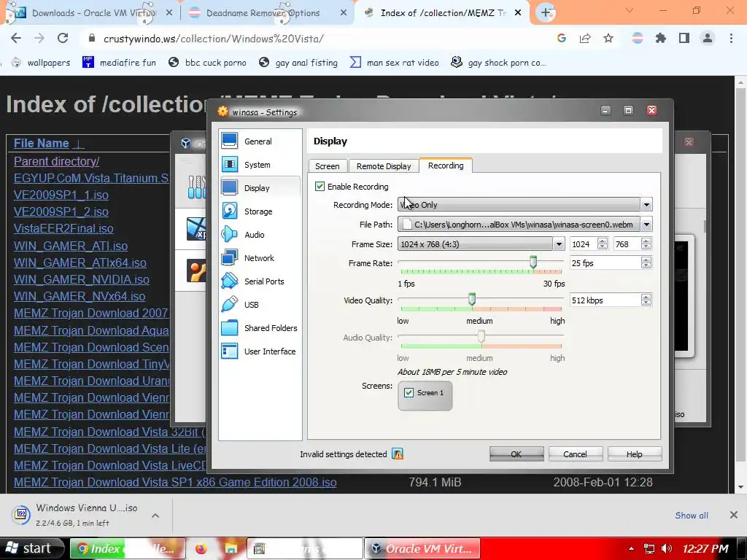747x560 pixels.
Task: Open Chrome three-dot menu
Action: click(x=731, y=38)
